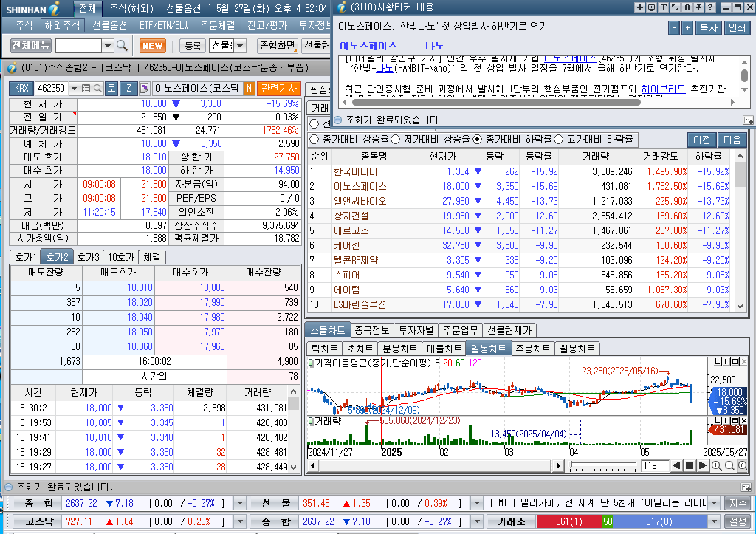Click 이전 button above ranking table
Screen dimensions: 756x534
pos(701,140)
